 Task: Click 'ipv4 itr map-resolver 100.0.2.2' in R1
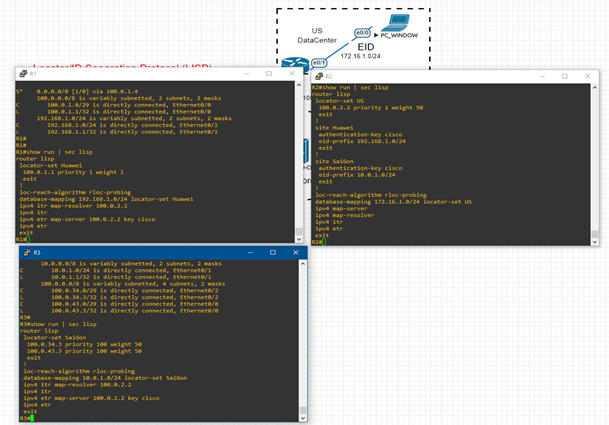[x=73, y=206]
